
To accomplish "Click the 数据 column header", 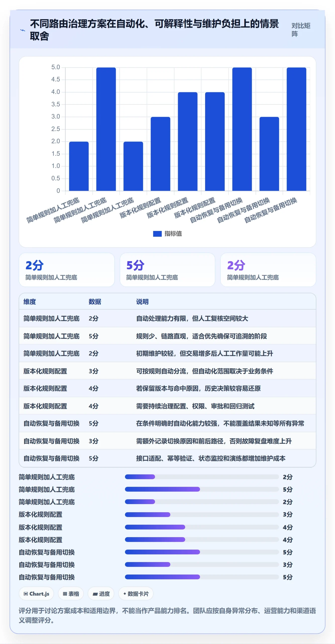I will (95, 302).
